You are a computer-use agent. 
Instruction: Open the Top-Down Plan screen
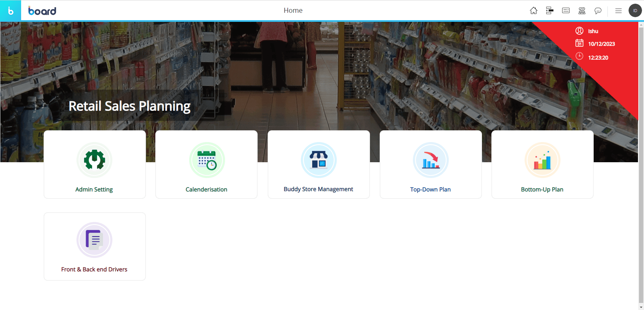[x=430, y=164]
